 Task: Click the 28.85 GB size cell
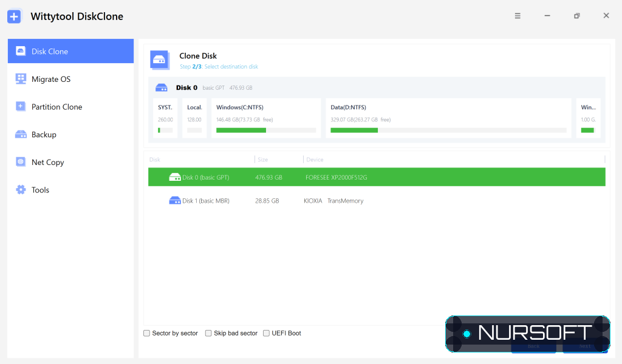(267, 201)
